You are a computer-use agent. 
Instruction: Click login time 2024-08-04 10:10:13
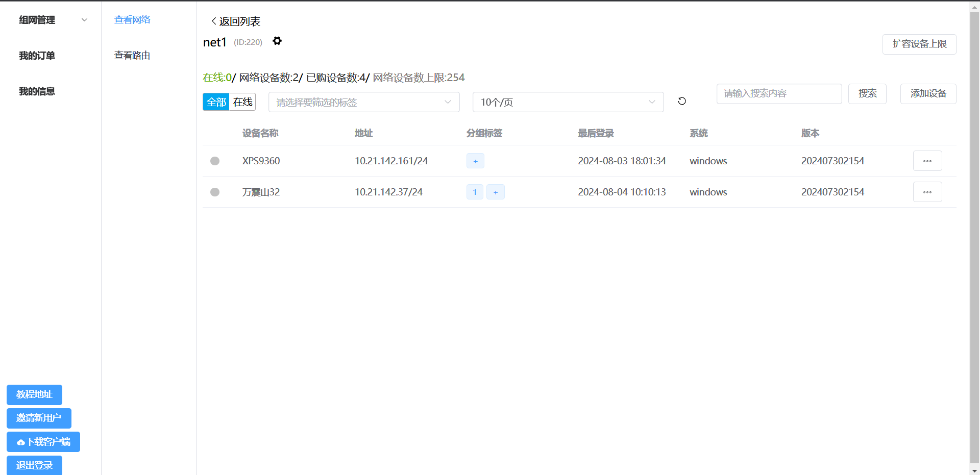click(x=622, y=192)
